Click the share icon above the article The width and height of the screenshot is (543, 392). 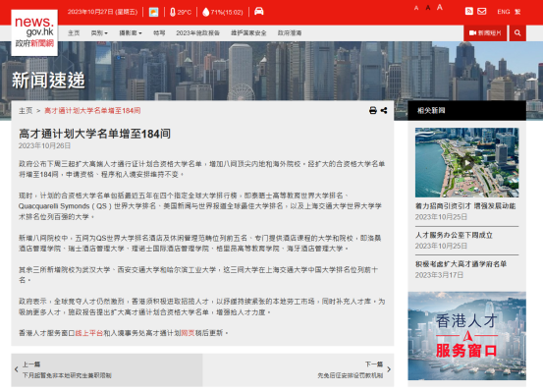pos(384,111)
